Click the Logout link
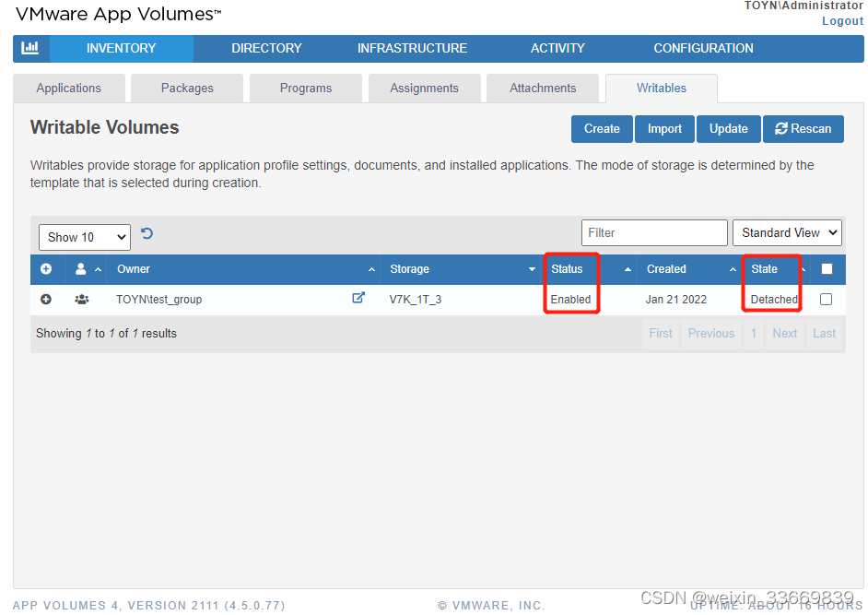 click(842, 21)
